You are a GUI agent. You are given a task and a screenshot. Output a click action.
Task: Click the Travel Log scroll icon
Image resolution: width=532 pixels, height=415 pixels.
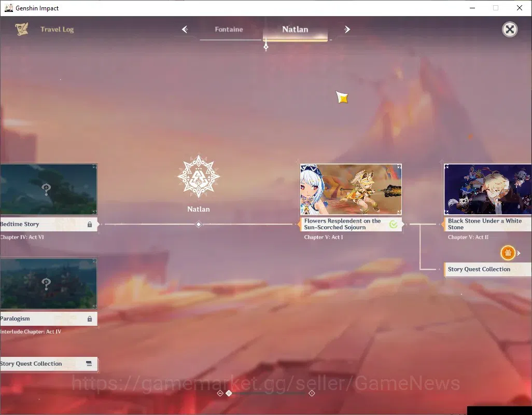pyautogui.click(x=21, y=29)
